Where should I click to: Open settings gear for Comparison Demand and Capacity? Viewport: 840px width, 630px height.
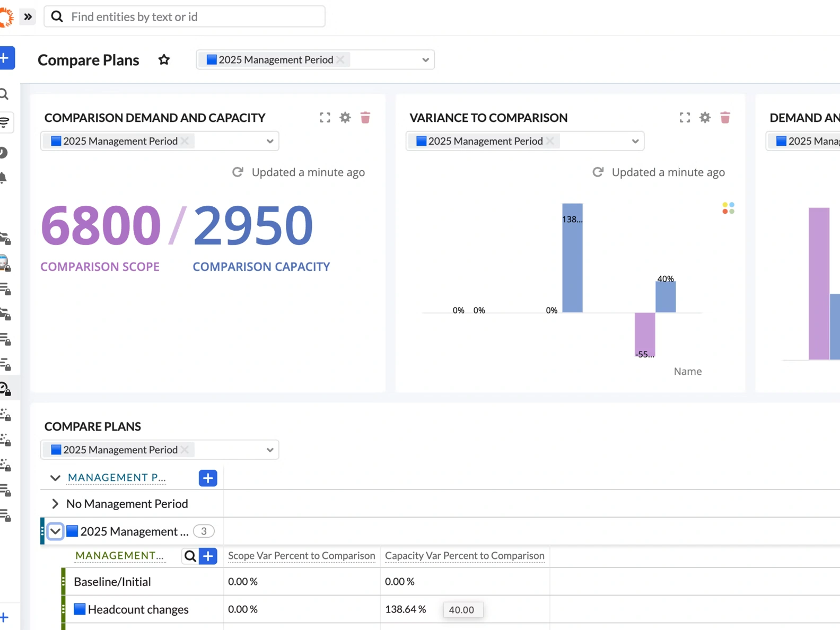[x=345, y=118]
